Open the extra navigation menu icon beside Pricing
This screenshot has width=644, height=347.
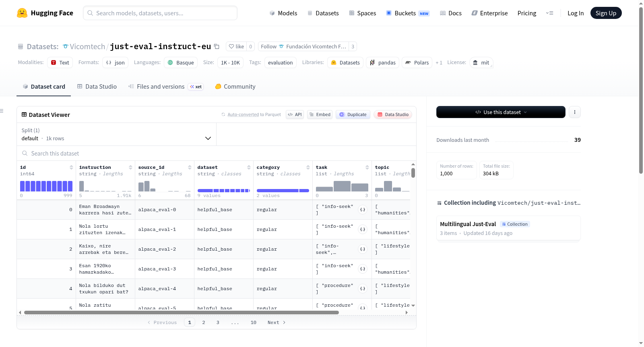[x=549, y=13]
